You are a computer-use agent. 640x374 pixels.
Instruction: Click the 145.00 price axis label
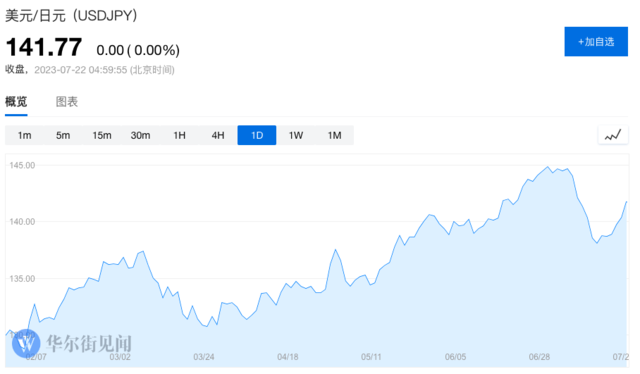22,165
